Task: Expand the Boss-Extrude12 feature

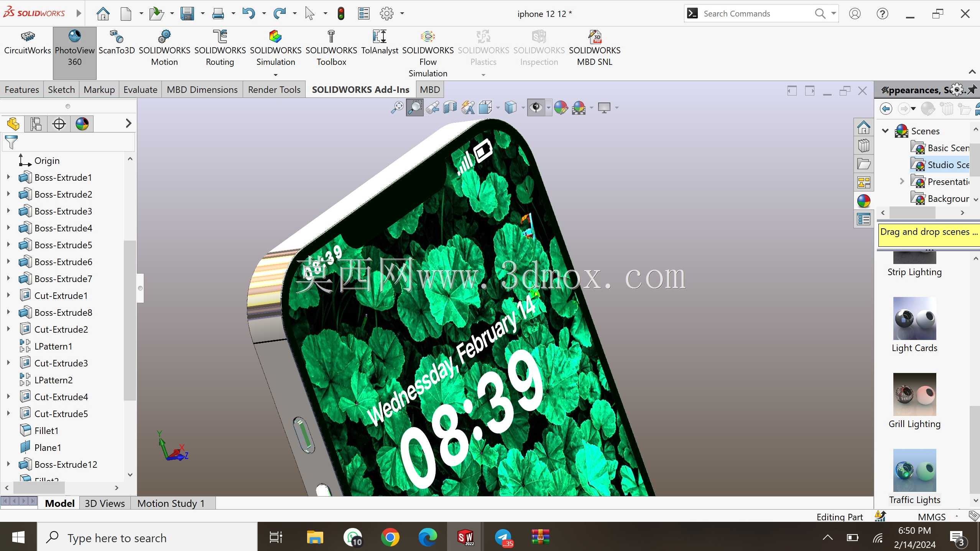Action: pyautogui.click(x=8, y=464)
